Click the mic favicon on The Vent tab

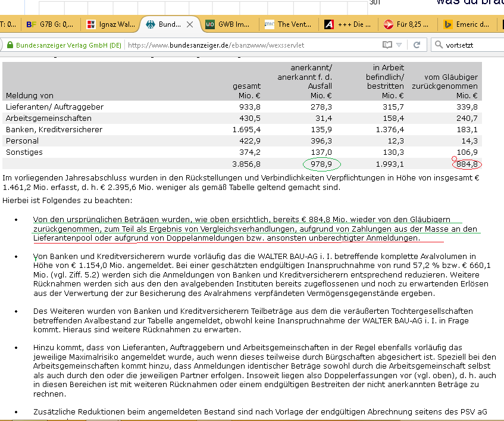coord(270,24)
